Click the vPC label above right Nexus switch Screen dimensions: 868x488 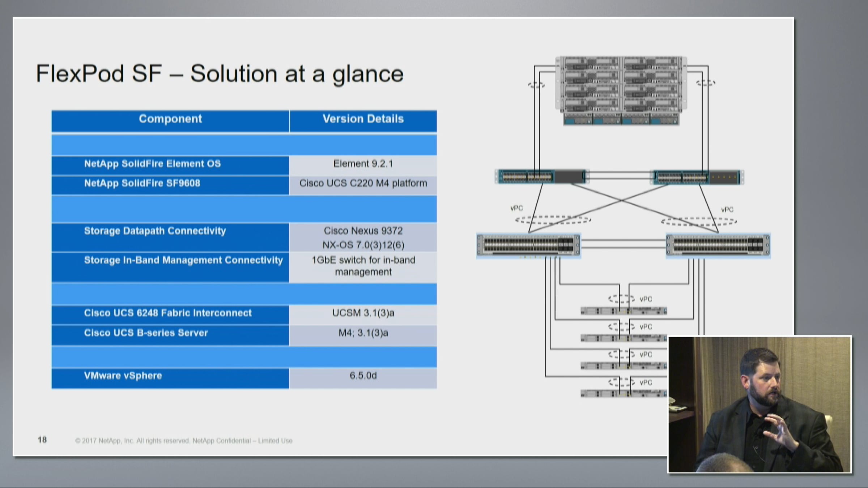(x=727, y=210)
